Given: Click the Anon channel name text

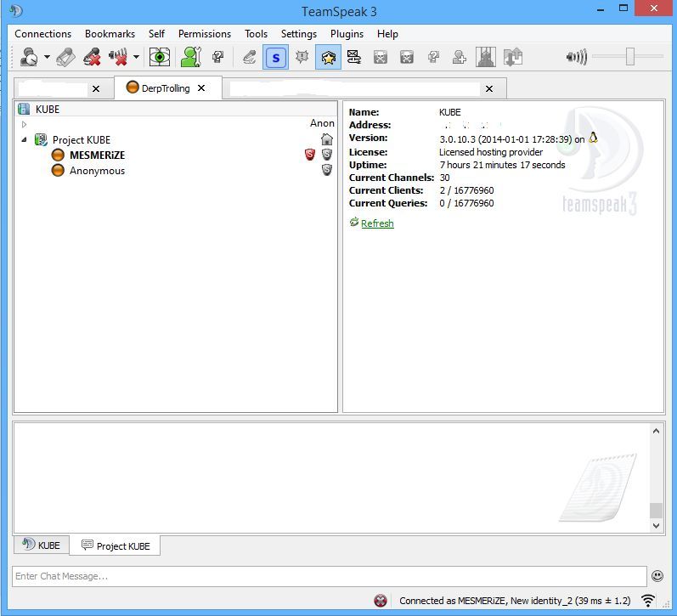Looking at the screenshot, I should click(322, 123).
